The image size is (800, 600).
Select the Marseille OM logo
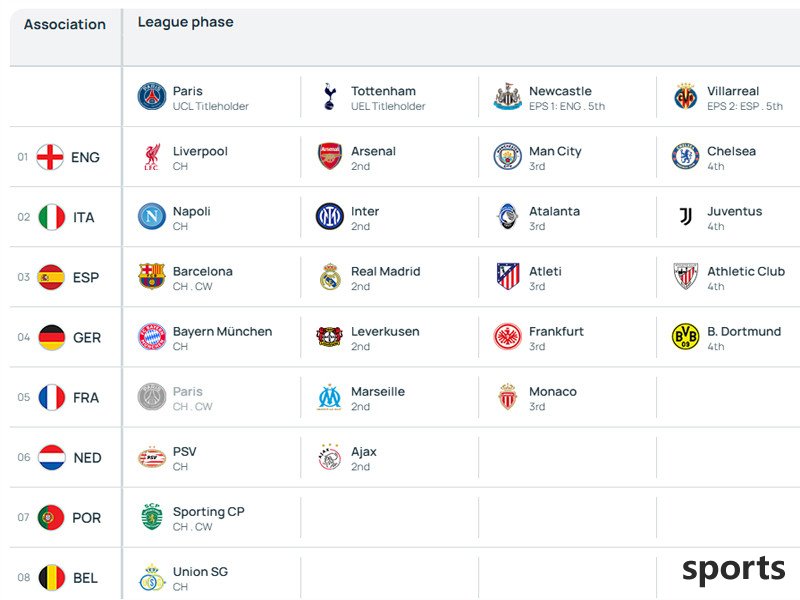tap(330, 397)
